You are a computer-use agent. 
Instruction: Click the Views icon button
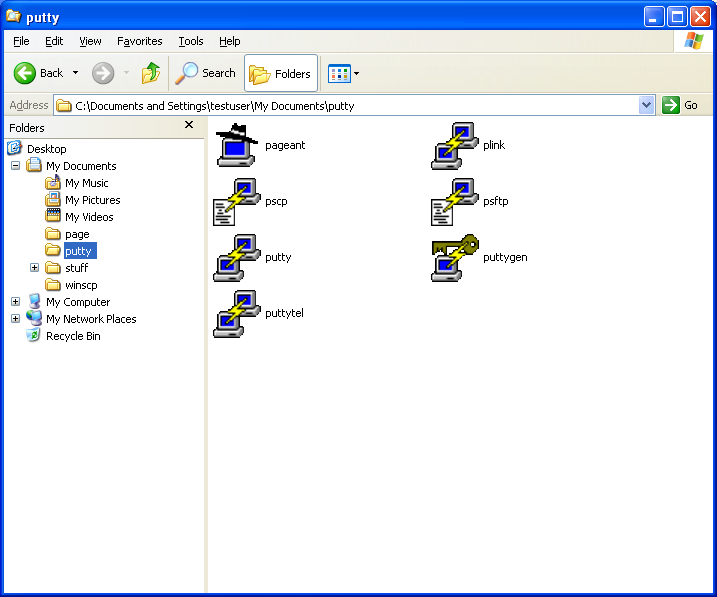point(339,73)
